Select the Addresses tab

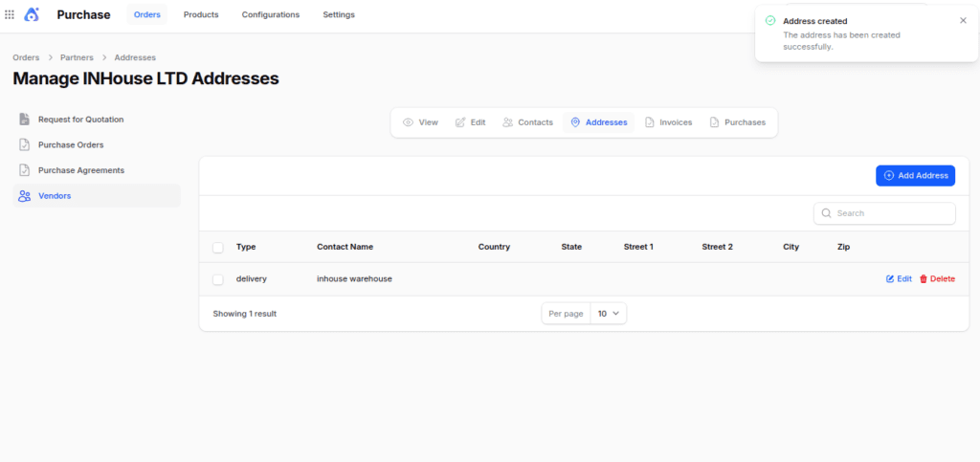point(599,122)
